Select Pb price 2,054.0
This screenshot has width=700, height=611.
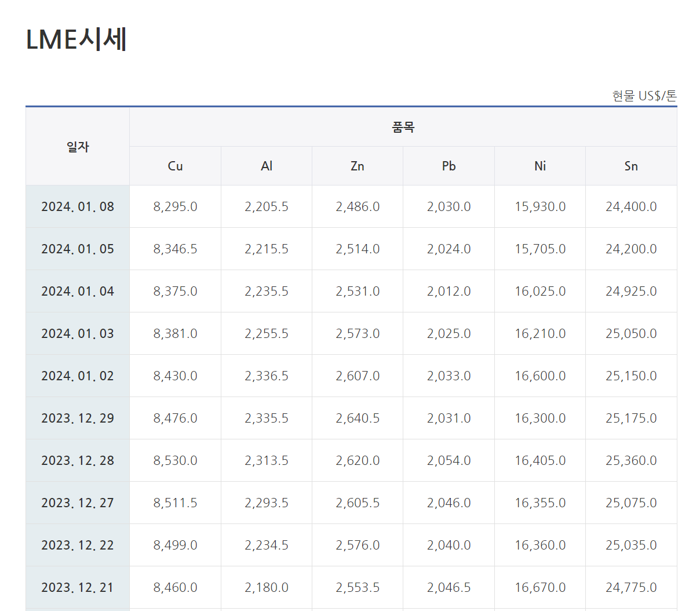449,460
